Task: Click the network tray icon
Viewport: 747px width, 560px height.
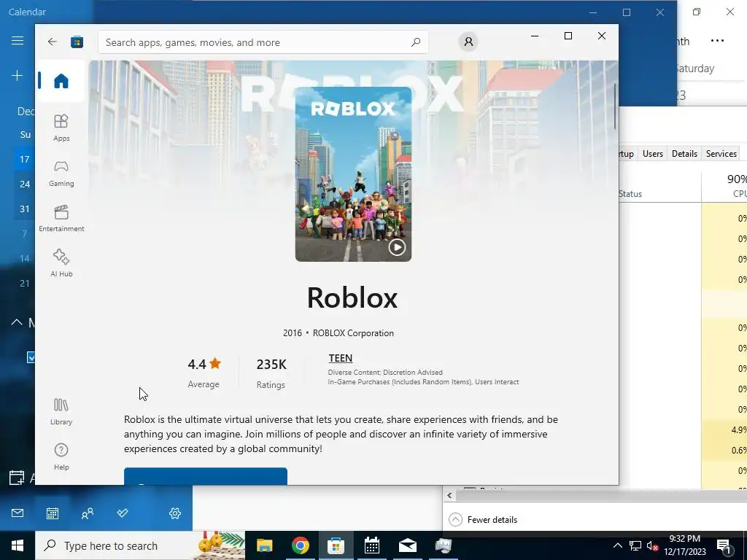Action: tap(635, 545)
